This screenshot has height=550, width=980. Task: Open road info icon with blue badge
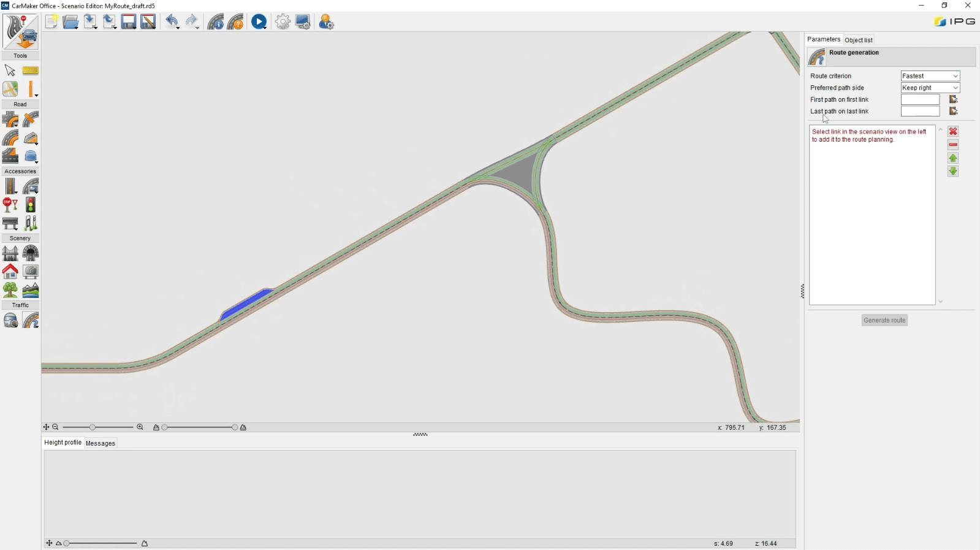point(216,22)
